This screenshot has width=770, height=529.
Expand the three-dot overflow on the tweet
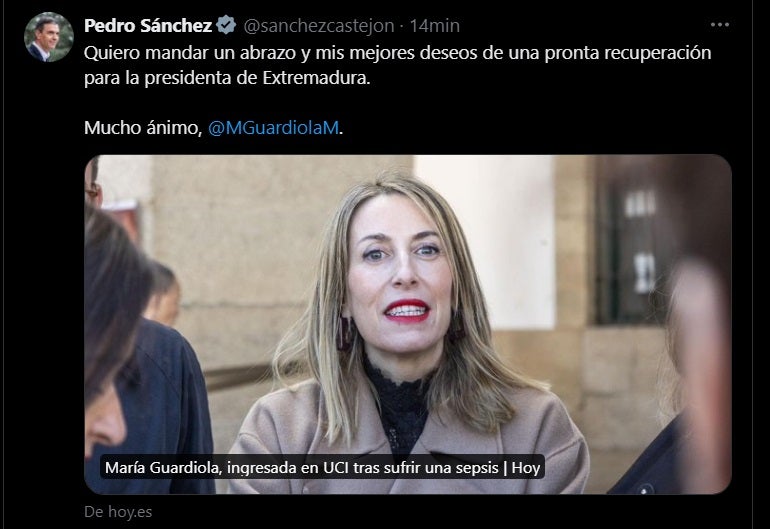tap(719, 25)
